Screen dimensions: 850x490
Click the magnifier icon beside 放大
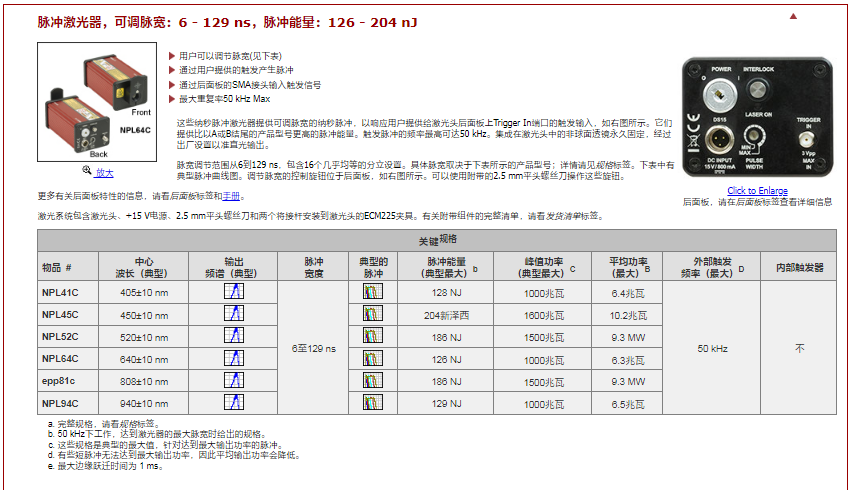(87, 172)
